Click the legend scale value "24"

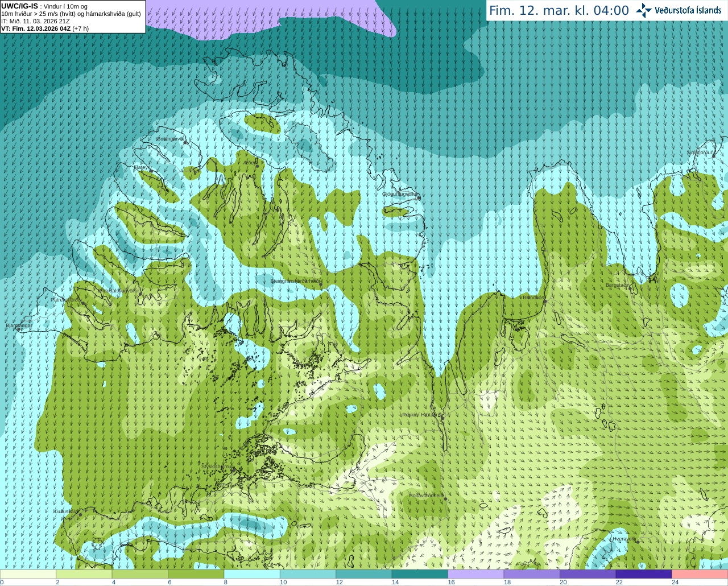point(675,582)
